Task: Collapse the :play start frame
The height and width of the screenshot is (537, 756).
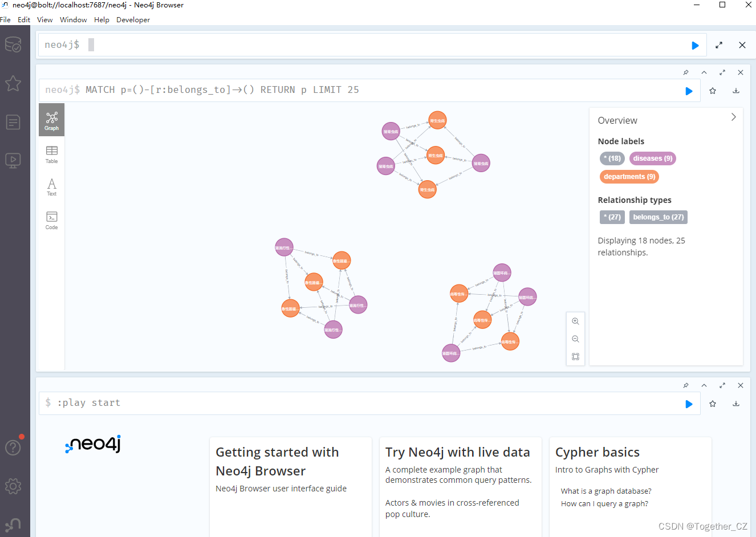Action: 704,385
